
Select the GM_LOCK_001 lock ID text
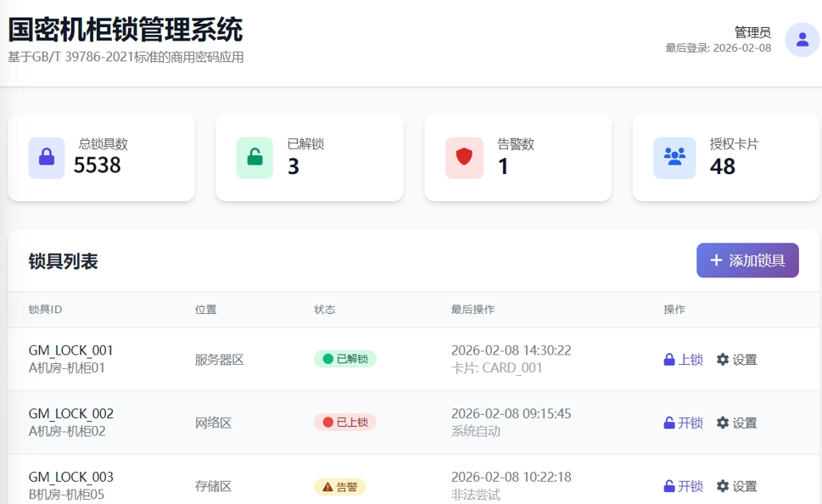click(x=70, y=350)
